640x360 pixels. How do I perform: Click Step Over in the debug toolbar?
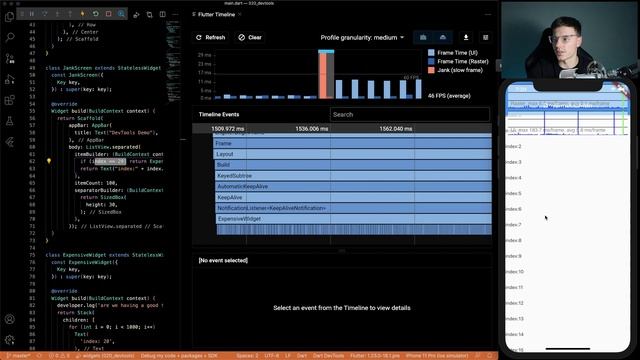(44, 14)
